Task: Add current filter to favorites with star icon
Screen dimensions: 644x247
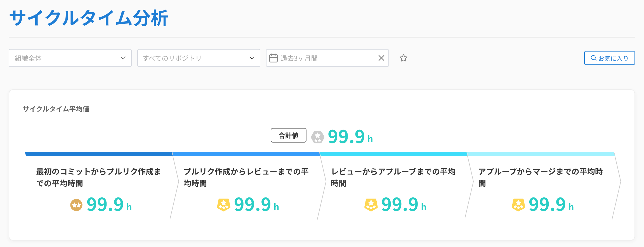Action: 404,58
